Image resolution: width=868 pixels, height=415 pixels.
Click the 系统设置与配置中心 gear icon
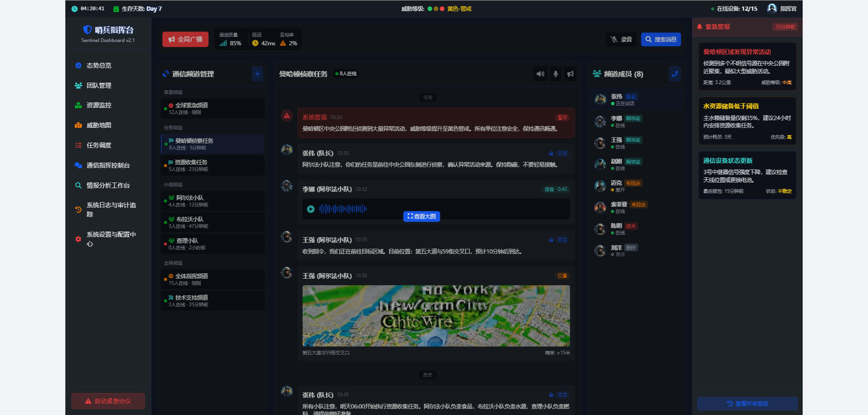78,239
